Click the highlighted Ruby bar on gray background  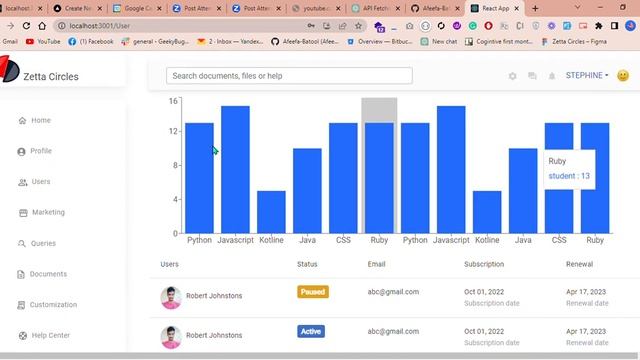click(379, 178)
